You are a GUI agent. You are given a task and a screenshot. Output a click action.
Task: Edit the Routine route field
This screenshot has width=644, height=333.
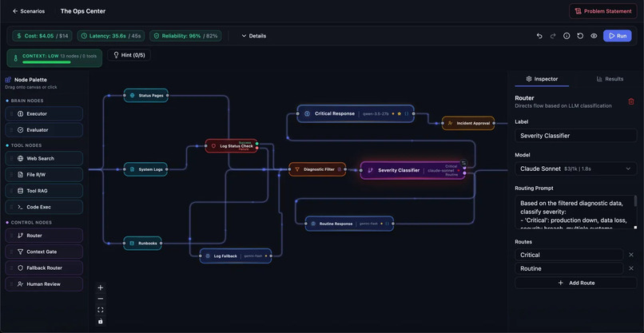[x=569, y=268]
